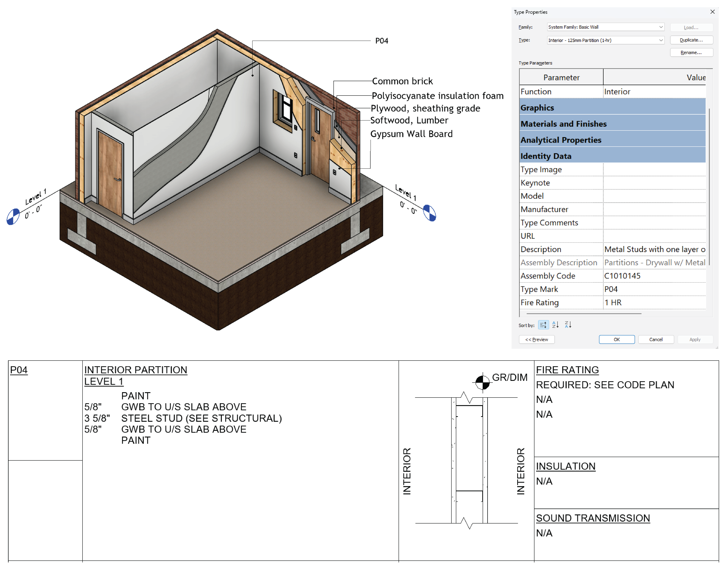This screenshot has width=728, height=566.
Task: Select the P04 tag in 3D view
Action: [382, 41]
